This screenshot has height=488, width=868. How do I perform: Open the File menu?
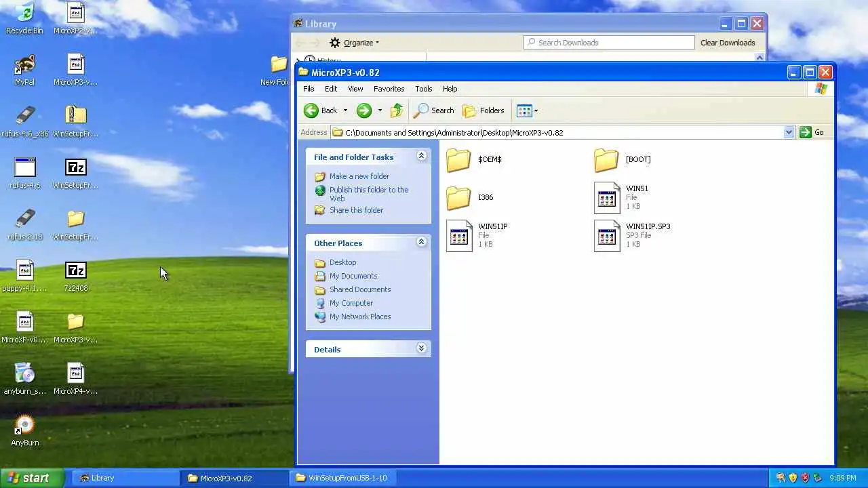point(309,89)
